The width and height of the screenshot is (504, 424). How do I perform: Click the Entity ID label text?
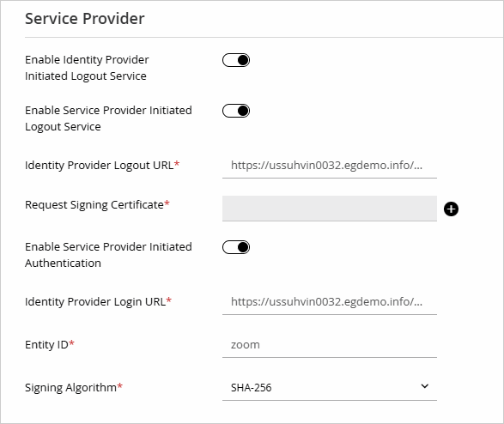pyautogui.click(x=46, y=345)
